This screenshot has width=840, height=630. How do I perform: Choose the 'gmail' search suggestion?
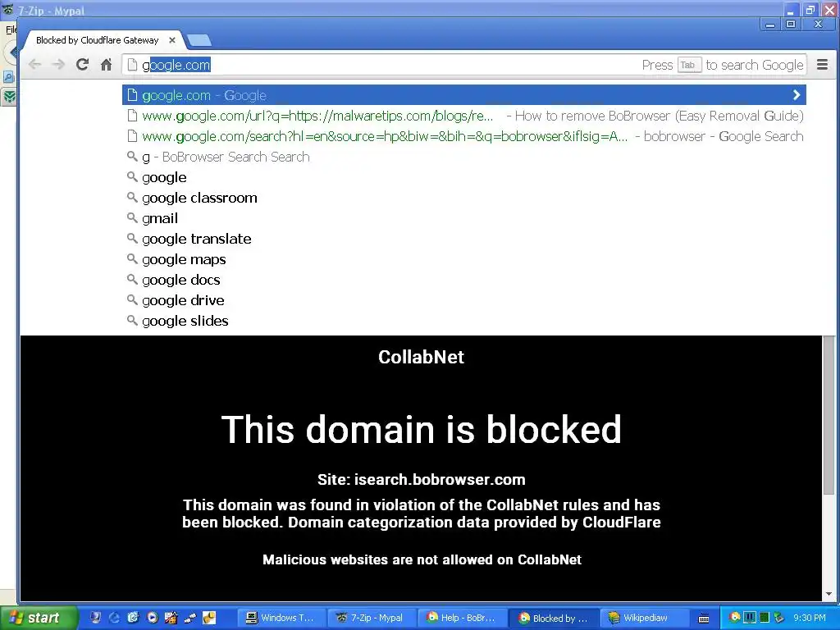[x=464, y=218]
